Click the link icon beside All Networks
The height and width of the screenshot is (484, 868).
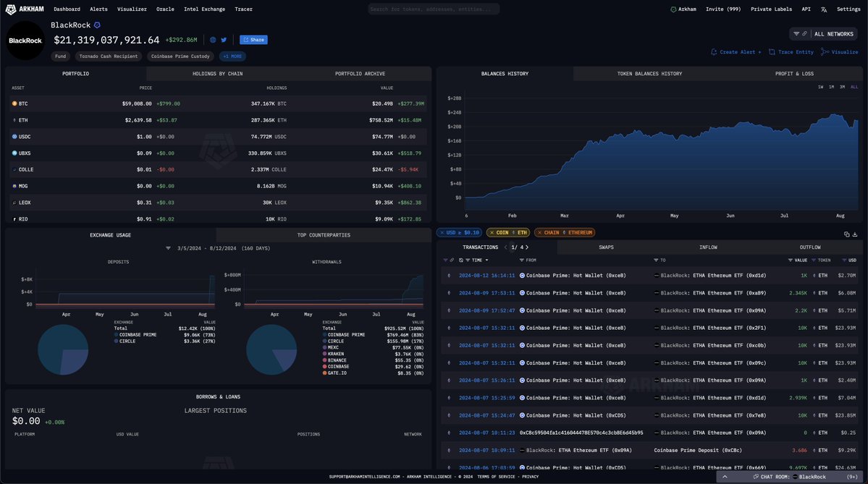click(804, 34)
